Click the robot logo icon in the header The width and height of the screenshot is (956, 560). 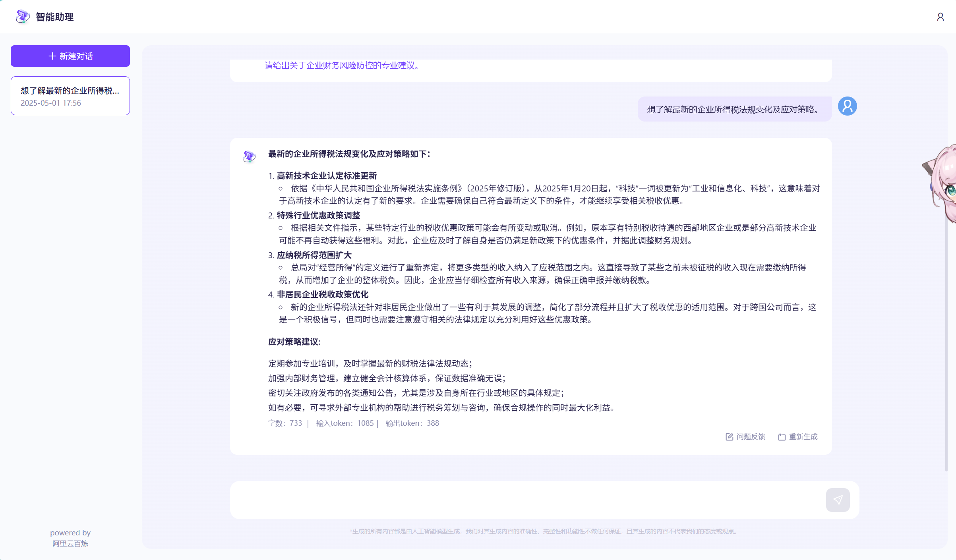point(23,16)
